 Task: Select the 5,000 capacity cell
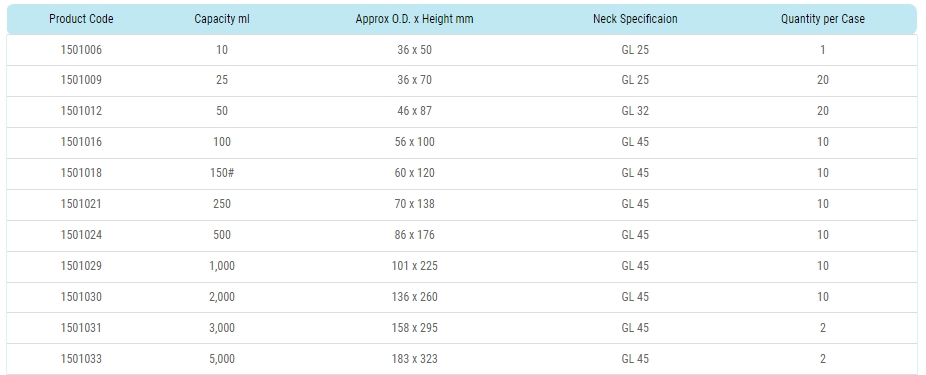[222, 358]
